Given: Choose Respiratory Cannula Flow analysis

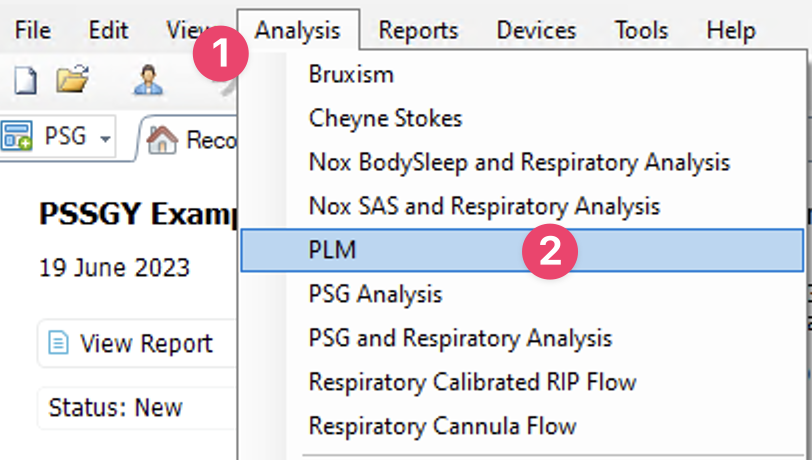Looking at the screenshot, I should click(442, 426).
